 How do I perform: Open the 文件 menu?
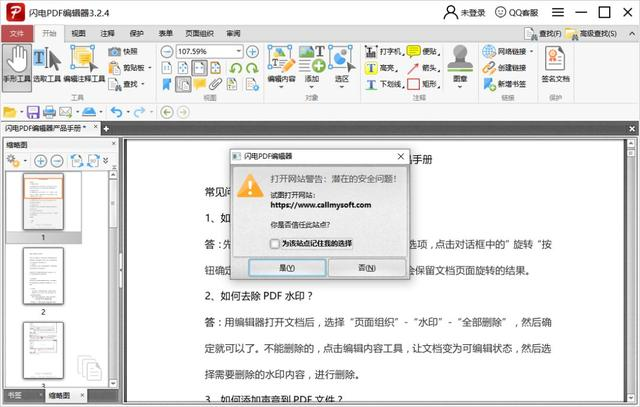pos(17,33)
